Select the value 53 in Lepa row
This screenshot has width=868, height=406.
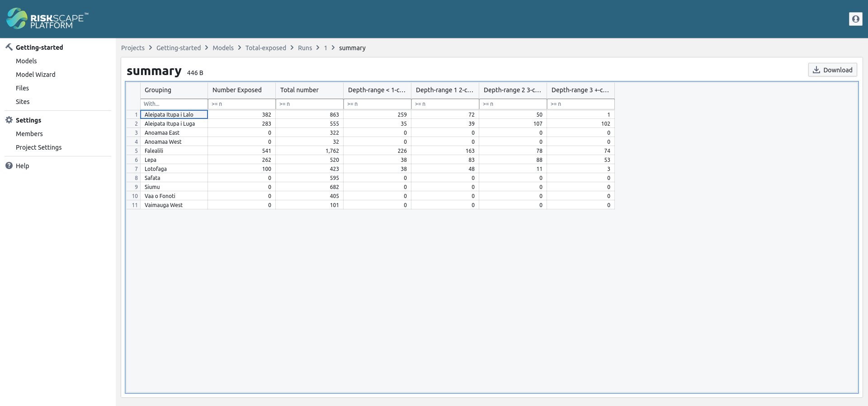coord(581,160)
